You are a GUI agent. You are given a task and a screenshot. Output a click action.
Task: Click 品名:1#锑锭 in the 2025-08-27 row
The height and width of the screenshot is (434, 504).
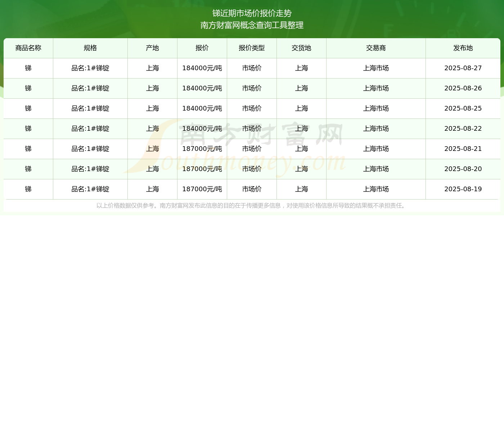pyautogui.click(x=90, y=68)
